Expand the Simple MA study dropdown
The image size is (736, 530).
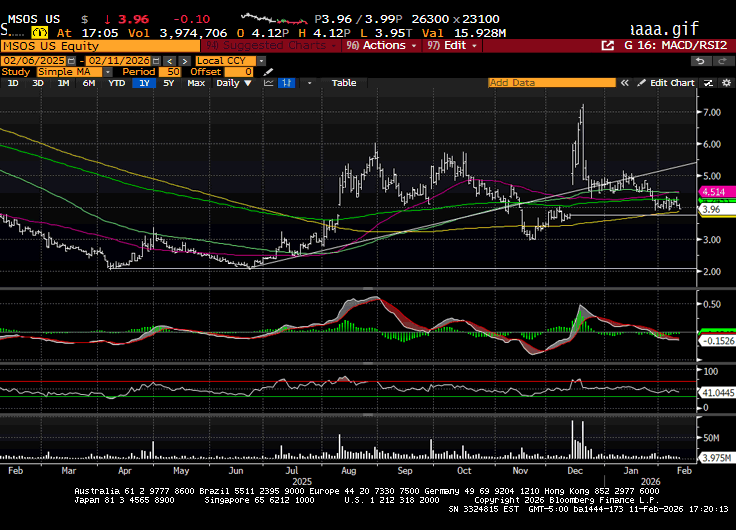[107, 72]
